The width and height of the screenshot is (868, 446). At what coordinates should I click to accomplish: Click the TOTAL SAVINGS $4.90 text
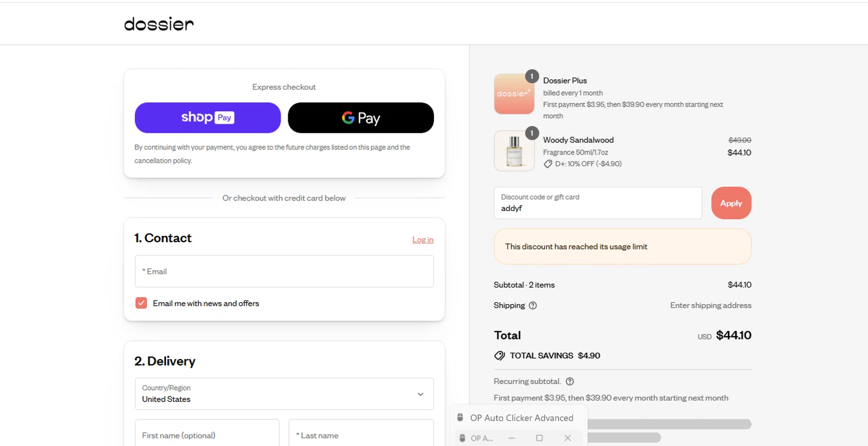coord(555,356)
